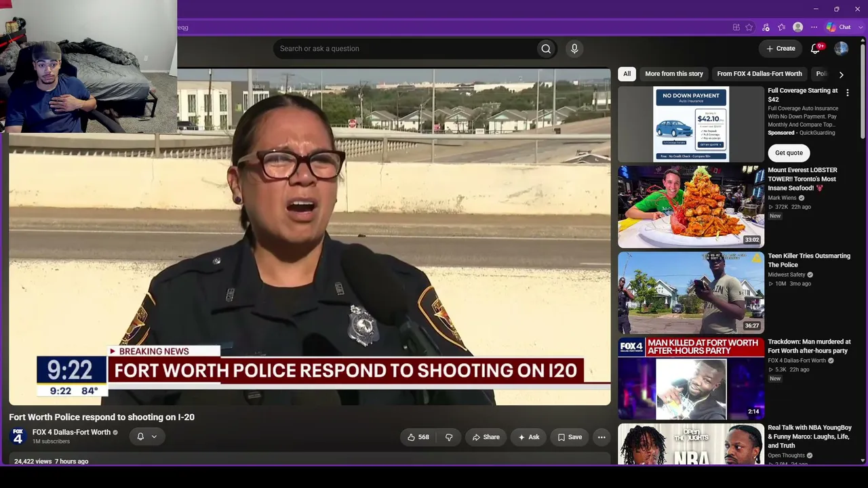868x488 pixels.
Task: Add this page to favorites star
Action: (749, 27)
